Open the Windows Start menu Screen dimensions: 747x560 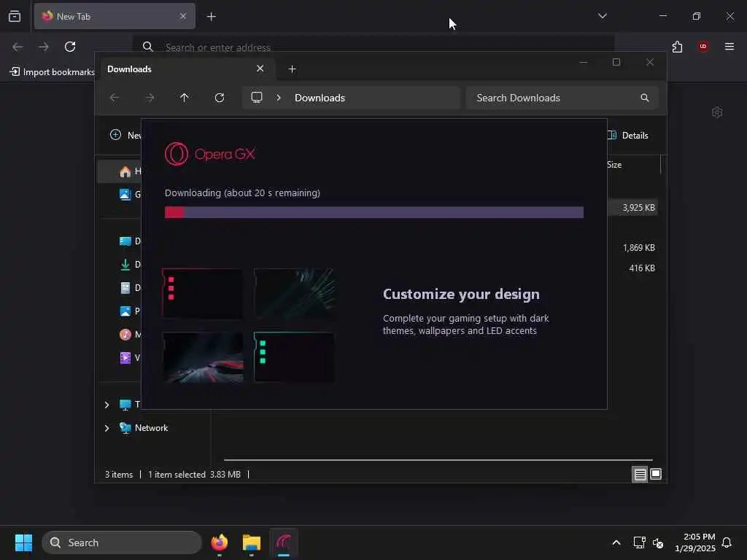23,542
